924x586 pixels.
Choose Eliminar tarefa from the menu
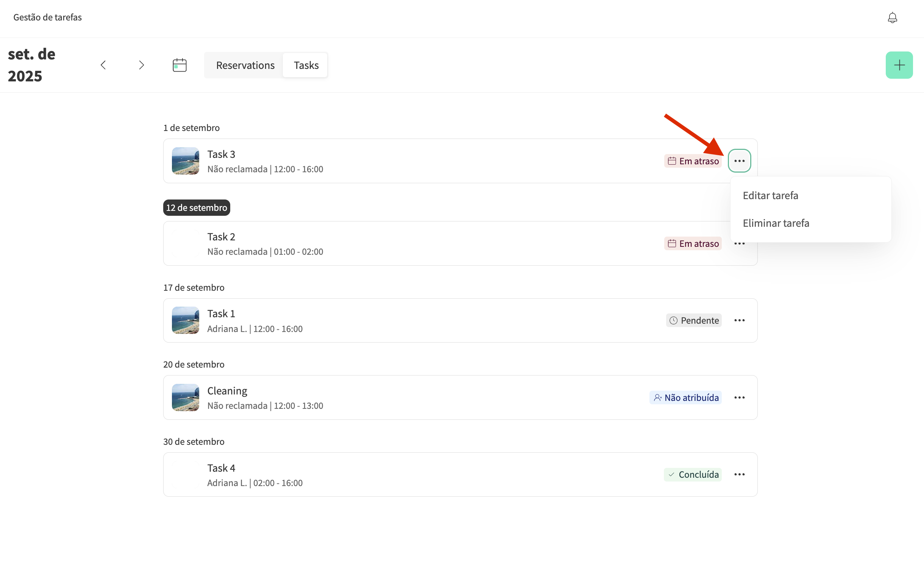pyautogui.click(x=776, y=223)
